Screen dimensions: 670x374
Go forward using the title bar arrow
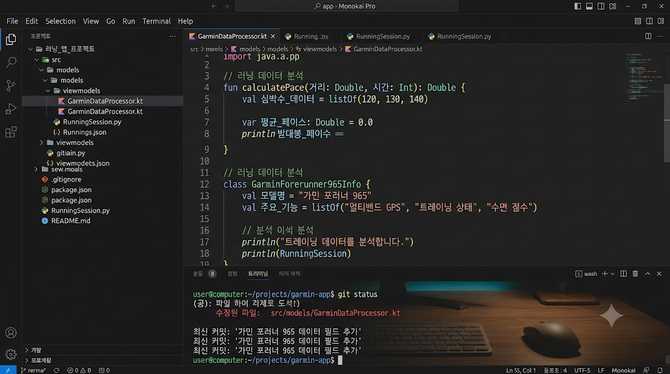227,6
